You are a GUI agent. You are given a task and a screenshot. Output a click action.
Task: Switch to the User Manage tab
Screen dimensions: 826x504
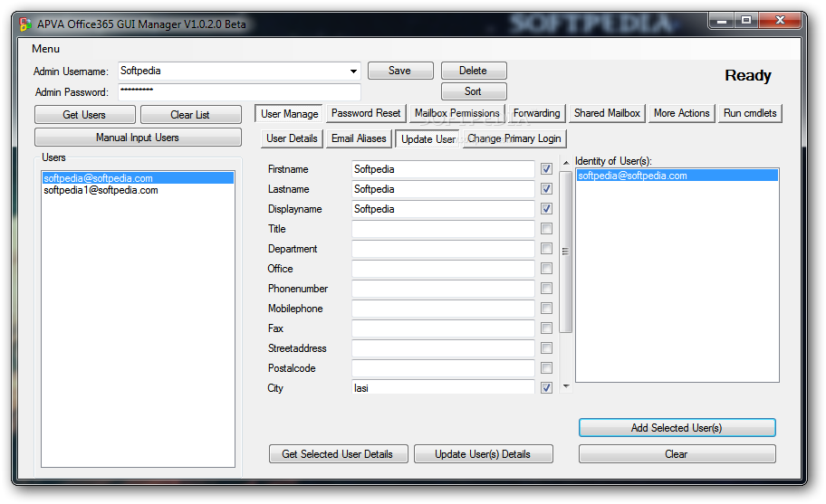click(289, 114)
